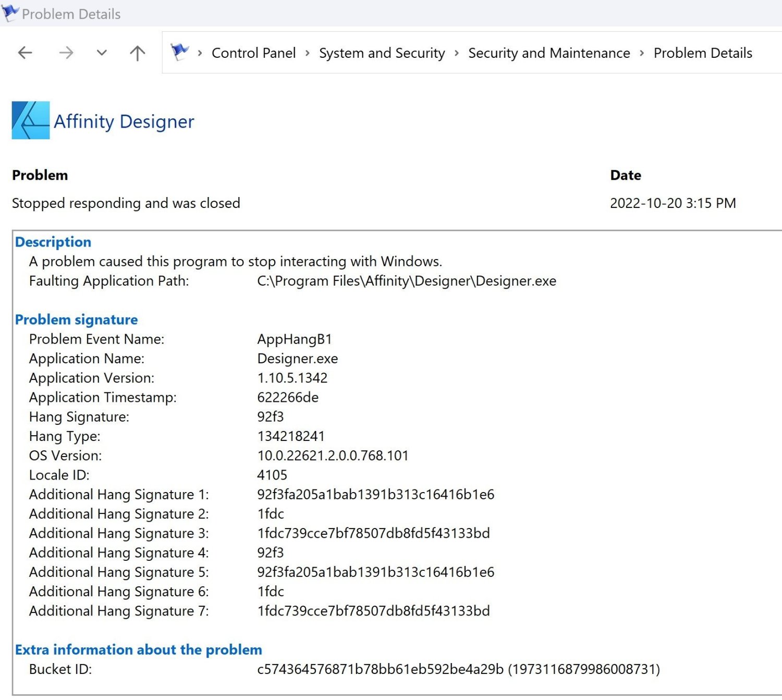Click the Problem Event Name AppHangB1 value
Screen dimensions: 782x700
click(x=295, y=339)
